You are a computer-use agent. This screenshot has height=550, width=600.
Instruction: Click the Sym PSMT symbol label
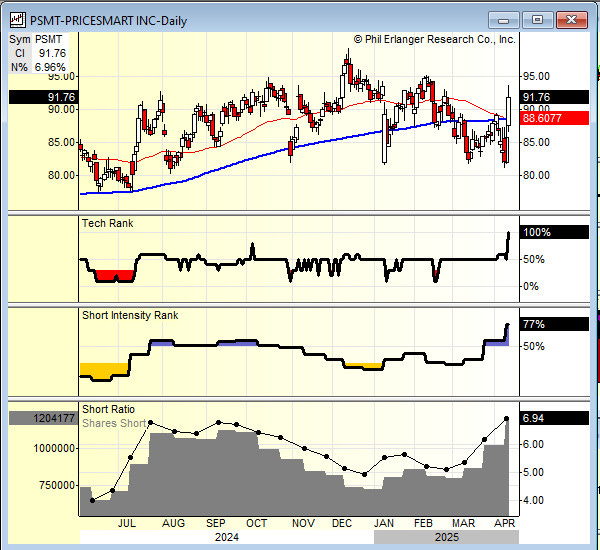tap(36, 39)
